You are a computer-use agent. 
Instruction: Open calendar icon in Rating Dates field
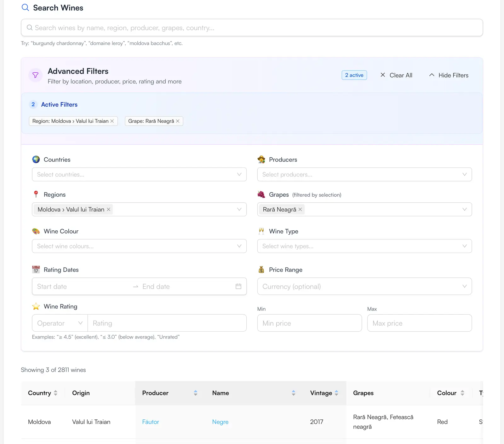(x=238, y=286)
